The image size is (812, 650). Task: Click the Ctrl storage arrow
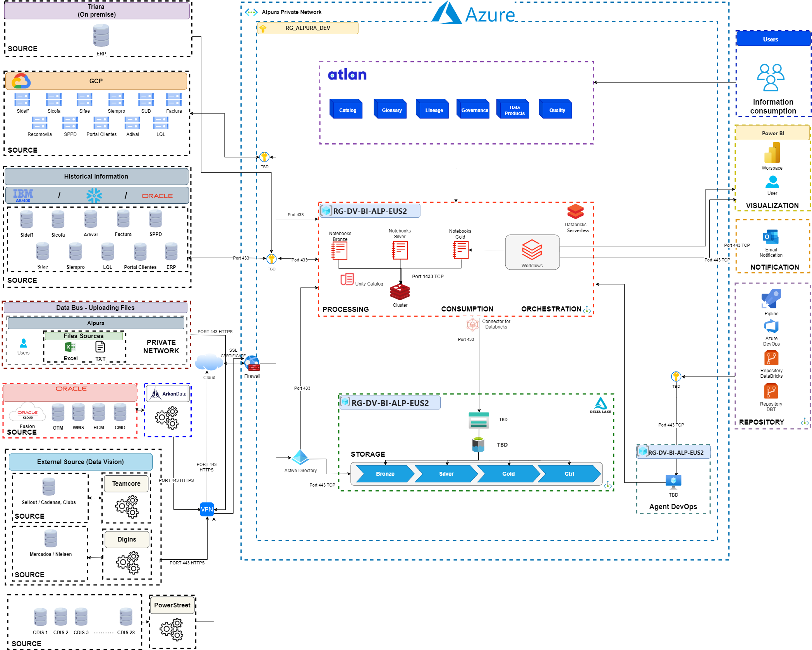(570, 474)
